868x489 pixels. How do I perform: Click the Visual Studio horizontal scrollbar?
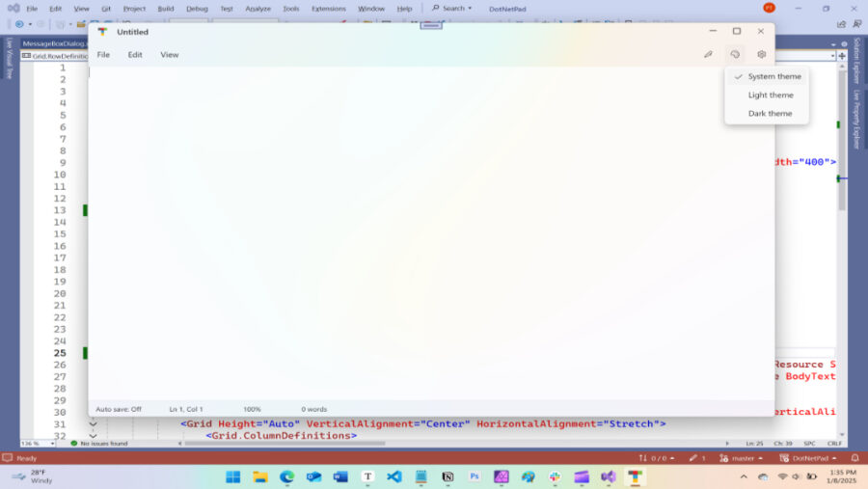[x=285, y=444]
